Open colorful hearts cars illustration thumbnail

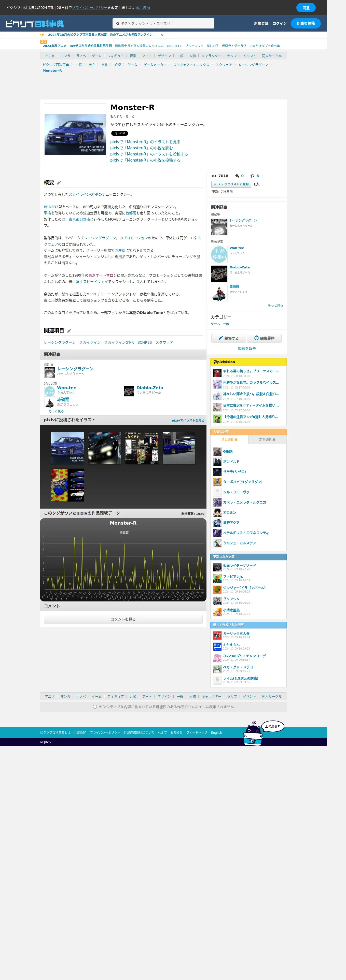(x=67, y=485)
